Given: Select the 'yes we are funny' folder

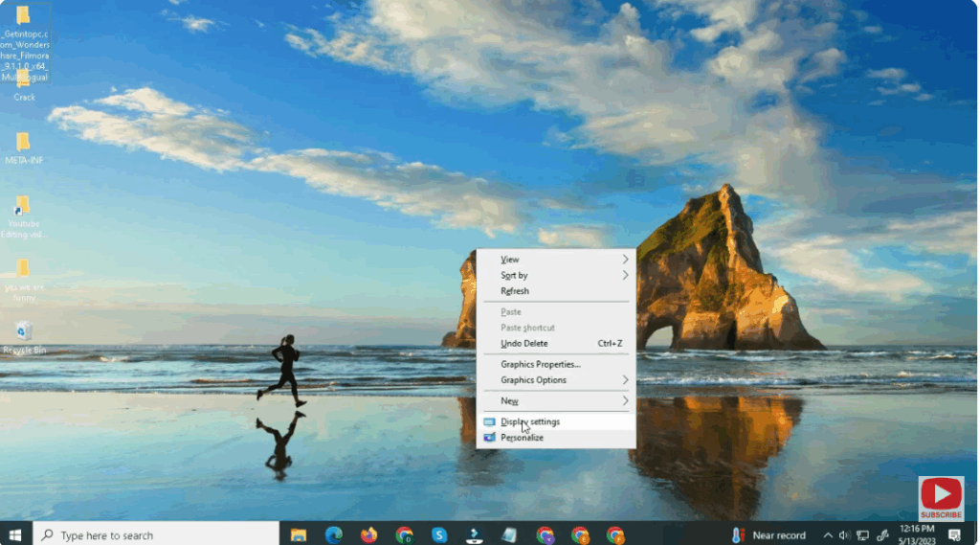Looking at the screenshot, I should click(x=24, y=281).
